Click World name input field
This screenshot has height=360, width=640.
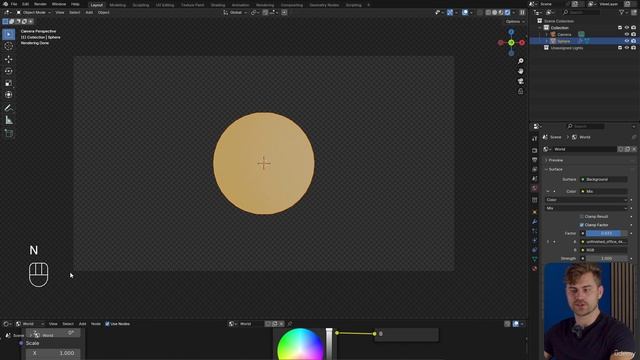pos(584,149)
